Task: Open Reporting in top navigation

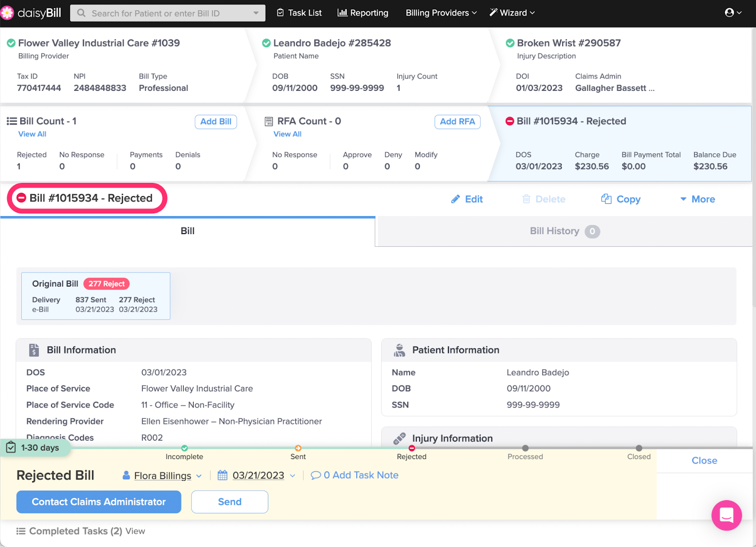Action: (363, 13)
